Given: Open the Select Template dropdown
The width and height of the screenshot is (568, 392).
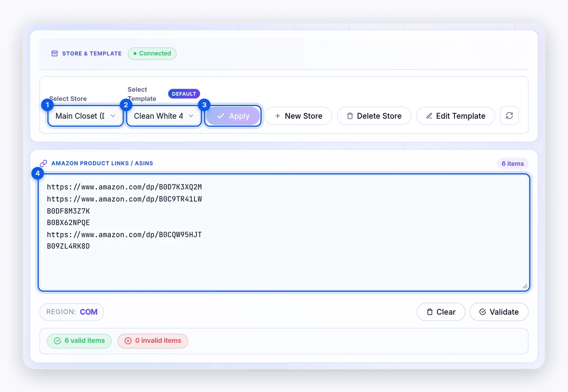Looking at the screenshot, I should coord(164,116).
